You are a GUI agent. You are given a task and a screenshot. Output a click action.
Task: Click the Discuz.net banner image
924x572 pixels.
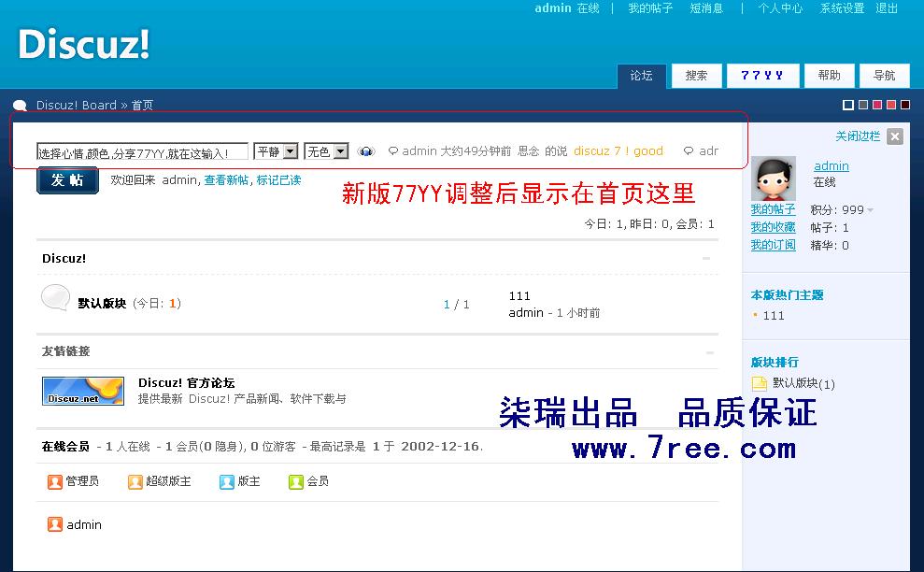[x=83, y=391]
